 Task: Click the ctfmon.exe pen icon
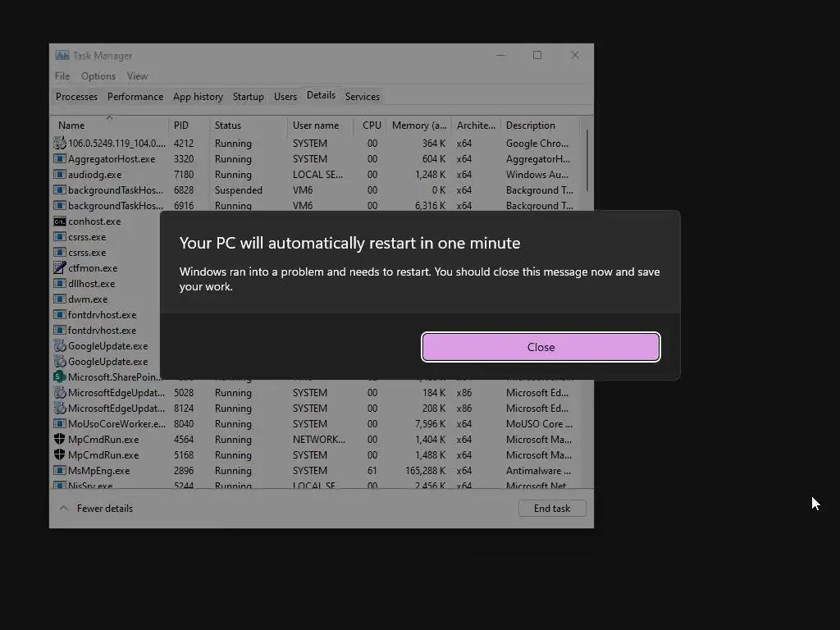tap(59, 268)
